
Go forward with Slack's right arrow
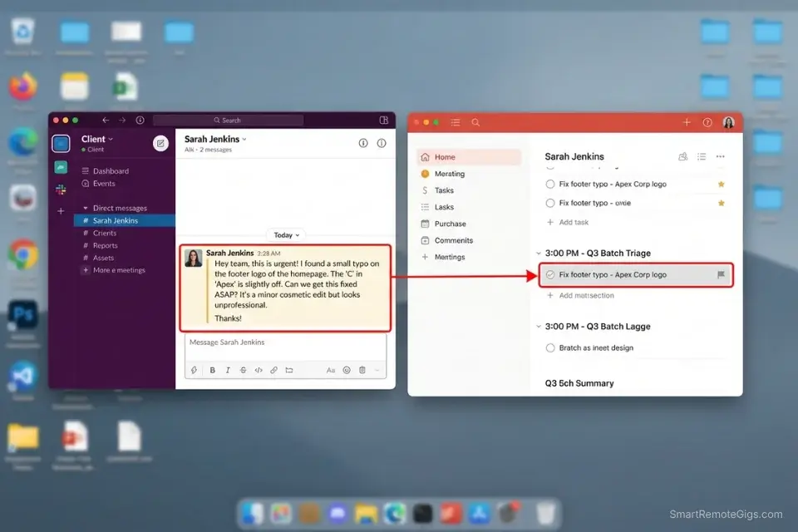pyautogui.click(x=122, y=121)
